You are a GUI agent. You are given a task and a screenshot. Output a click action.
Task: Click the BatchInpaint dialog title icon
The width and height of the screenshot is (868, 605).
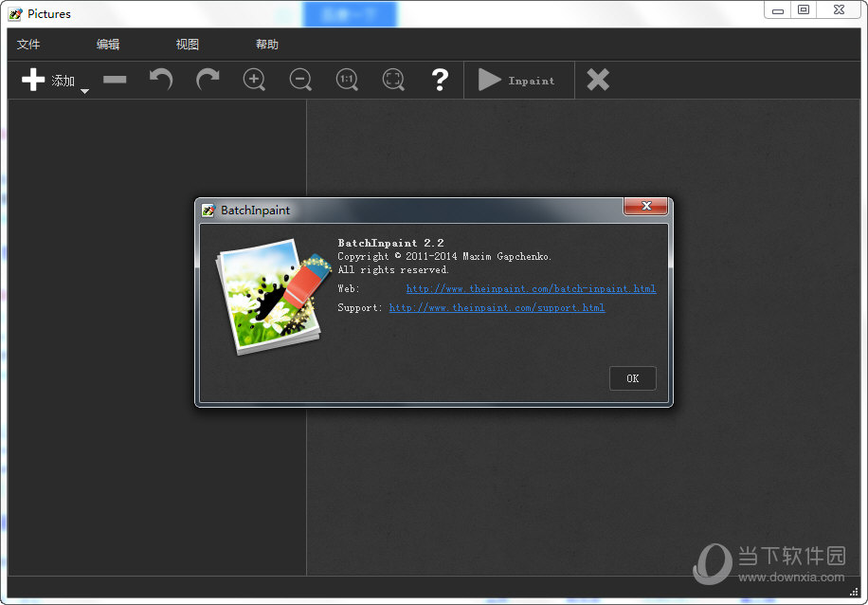208,210
